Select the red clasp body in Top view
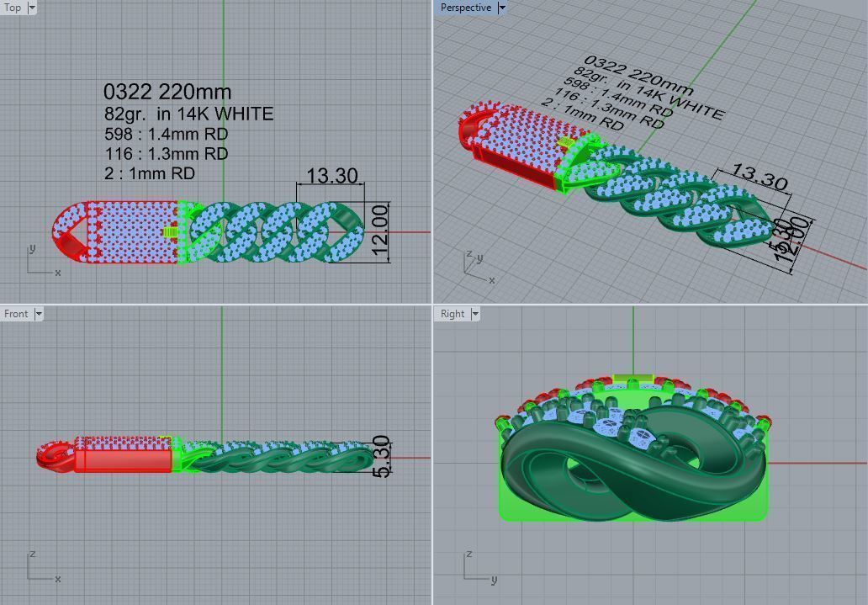Viewport: 868px width, 605px height. click(133, 231)
